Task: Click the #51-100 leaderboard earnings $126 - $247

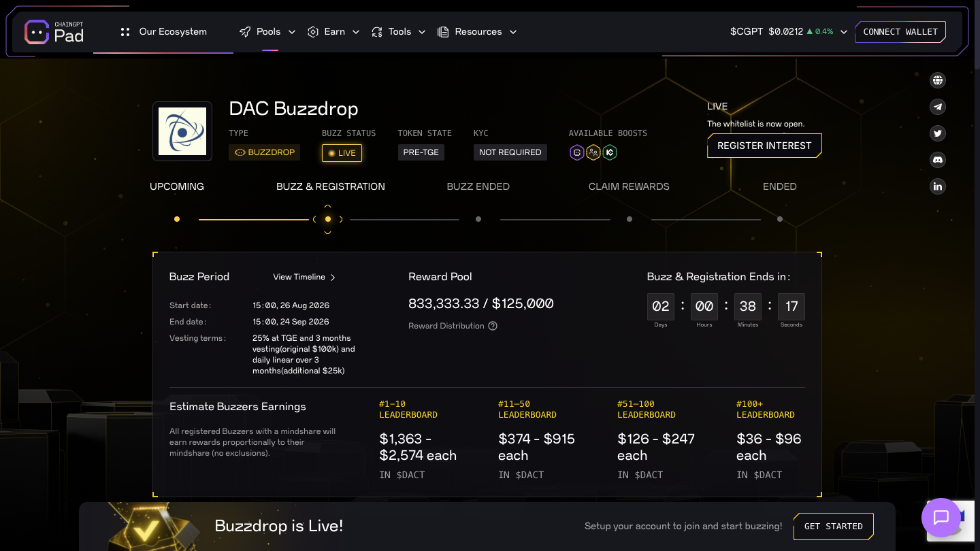Action: (656, 447)
